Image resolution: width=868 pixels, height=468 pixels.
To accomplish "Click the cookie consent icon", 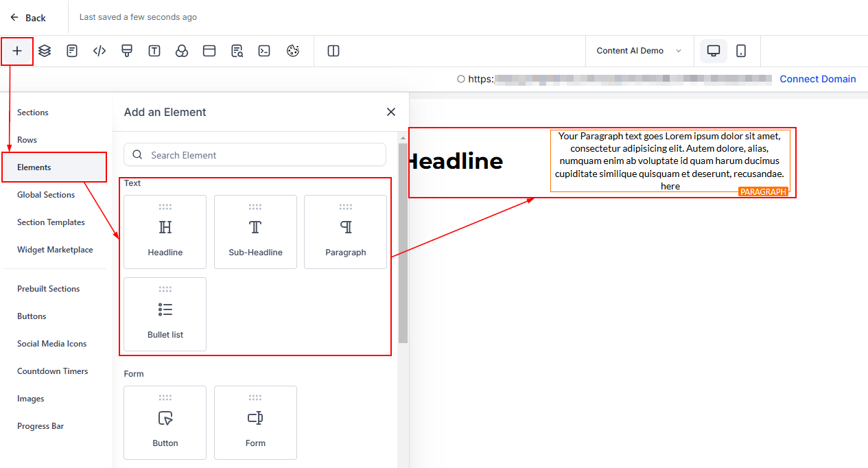I will point(293,51).
